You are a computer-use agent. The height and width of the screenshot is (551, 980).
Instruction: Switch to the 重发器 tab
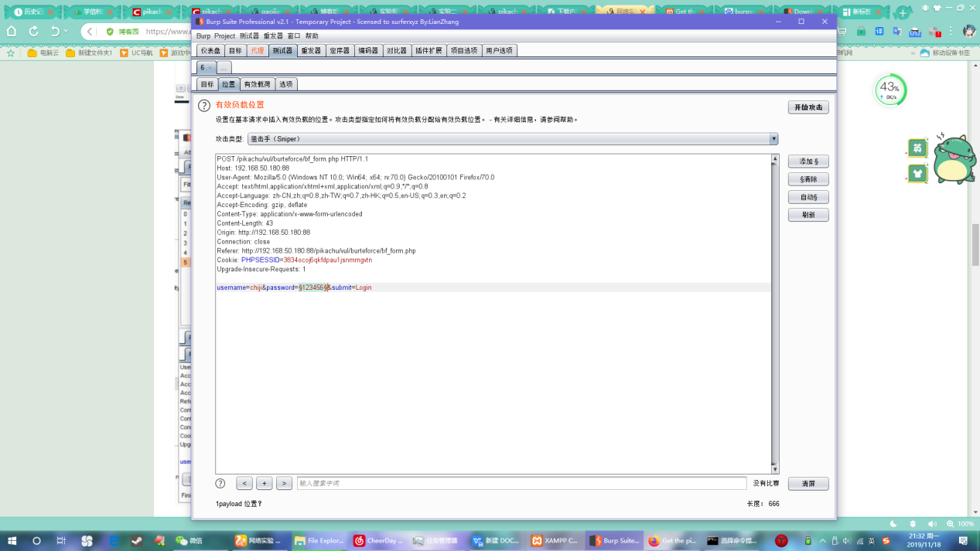tap(311, 50)
